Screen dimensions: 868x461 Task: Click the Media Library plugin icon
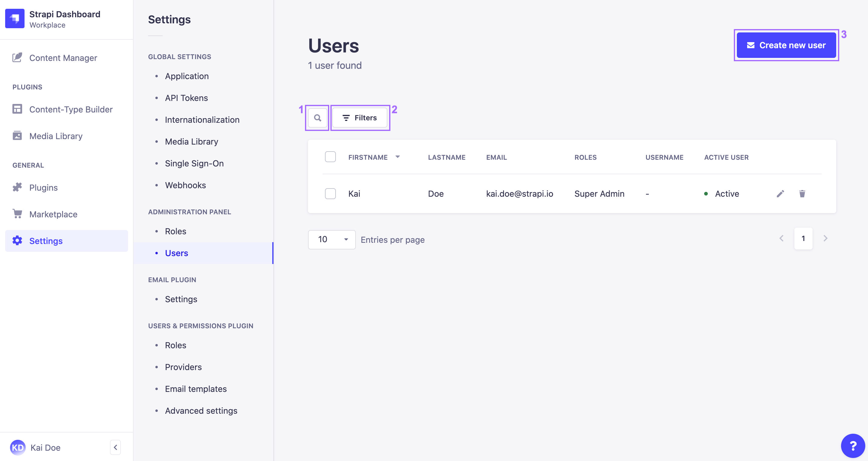(x=17, y=136)
